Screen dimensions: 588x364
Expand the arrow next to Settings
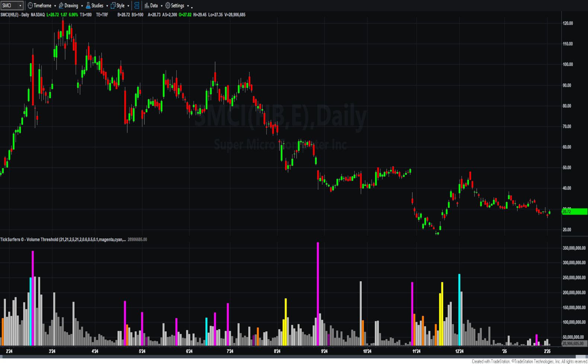(188, 6)
